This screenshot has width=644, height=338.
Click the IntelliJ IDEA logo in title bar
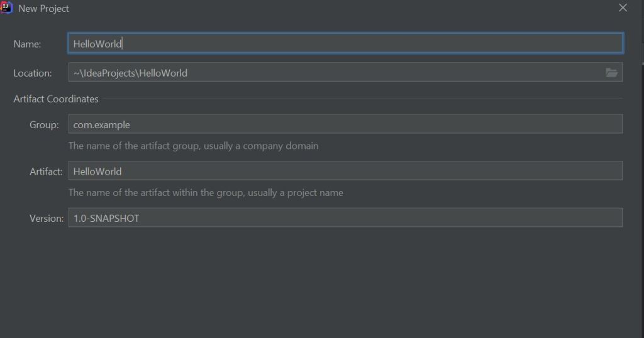[7, 8]
